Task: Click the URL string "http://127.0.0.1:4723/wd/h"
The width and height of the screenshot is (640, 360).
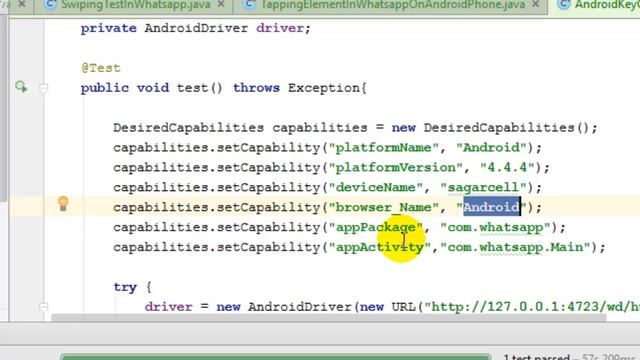Action: pyautogui.click(x=532, y=307)
